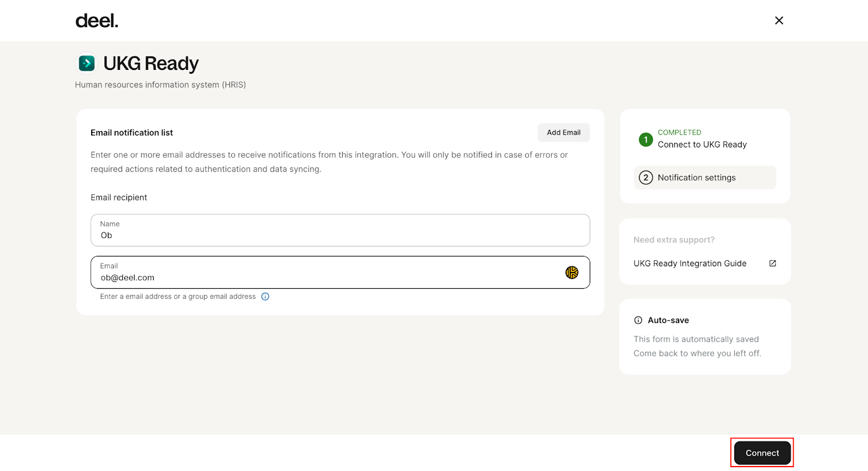Click the Auto-save info icon
The width and height of the screenshot is (868, 471).
639,320
